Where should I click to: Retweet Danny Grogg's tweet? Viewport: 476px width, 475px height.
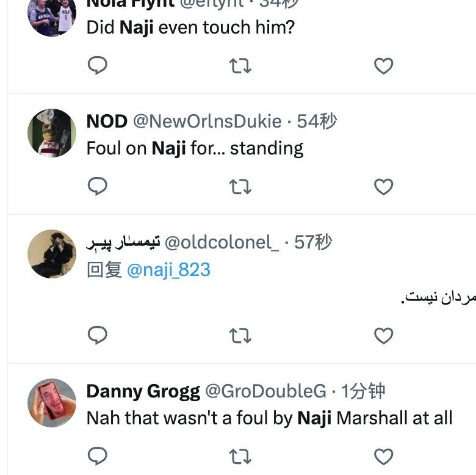pos(240,456)
